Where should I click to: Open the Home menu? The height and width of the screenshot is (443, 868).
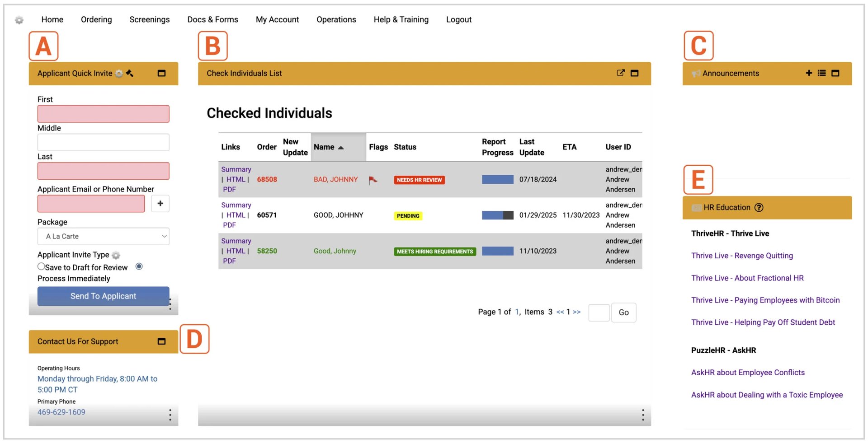(52, 19)
